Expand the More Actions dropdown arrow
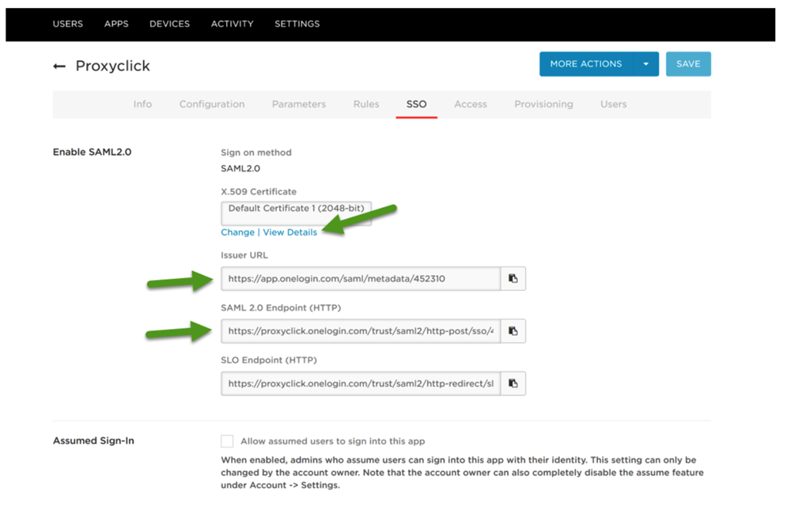791x532 pixels. point(645,64)
